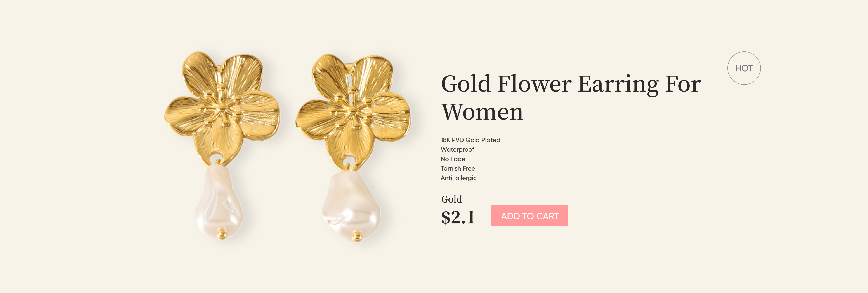Click the No Fade feature text
This screenshot has width=868, height=293.
pos(453,159)
